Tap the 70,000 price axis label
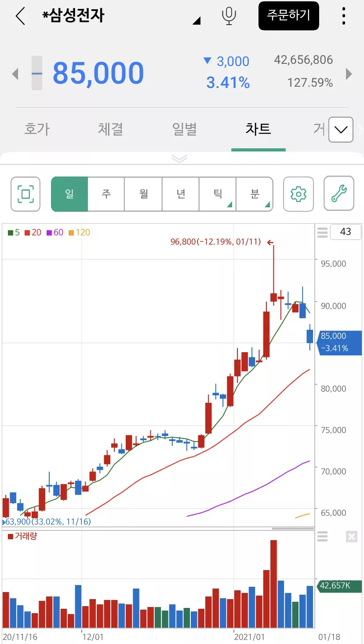 click(333, 471)
